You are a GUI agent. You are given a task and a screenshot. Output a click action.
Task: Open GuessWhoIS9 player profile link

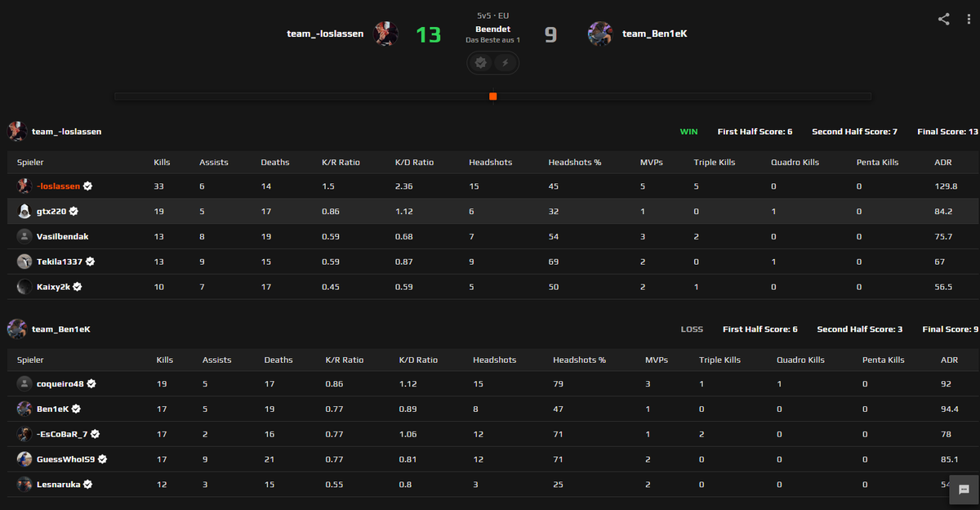(x=66, y=459)
